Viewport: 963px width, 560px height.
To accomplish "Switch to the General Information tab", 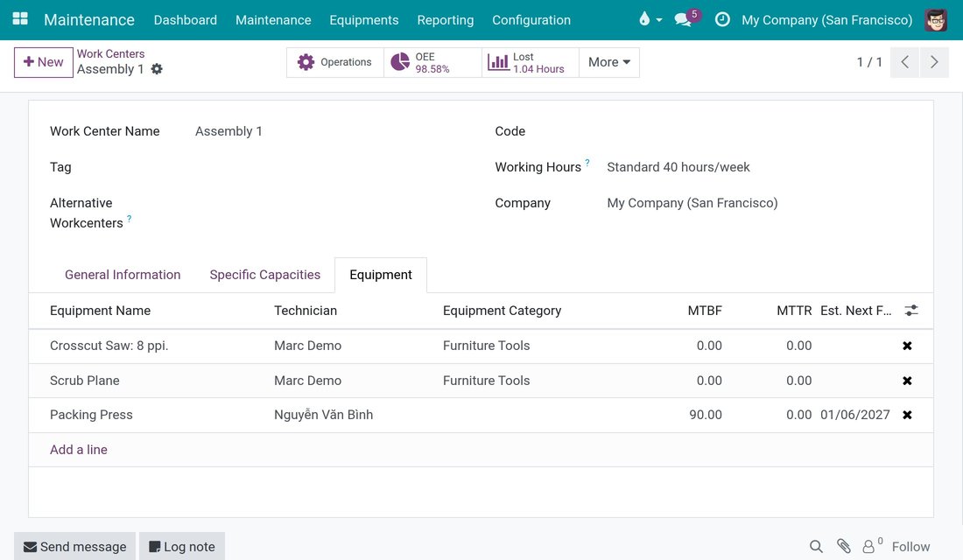I will click(x=123, y=275).
